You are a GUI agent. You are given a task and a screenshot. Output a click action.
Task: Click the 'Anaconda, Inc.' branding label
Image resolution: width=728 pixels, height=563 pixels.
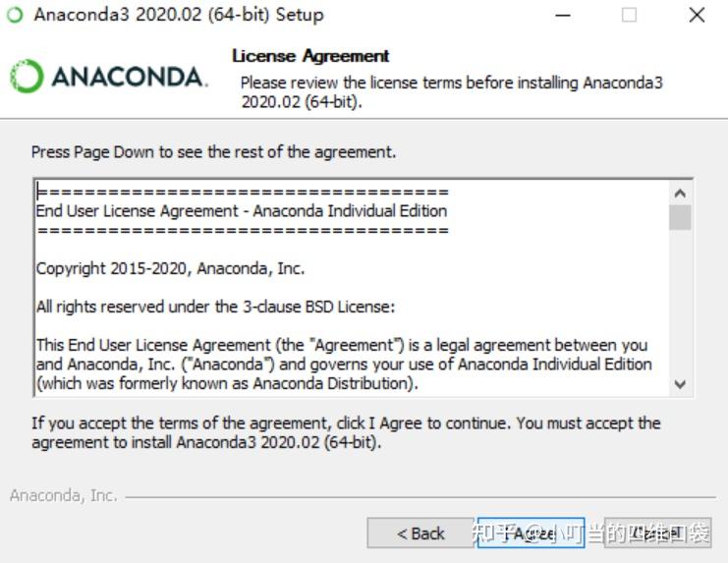click(x=63, y=496)
